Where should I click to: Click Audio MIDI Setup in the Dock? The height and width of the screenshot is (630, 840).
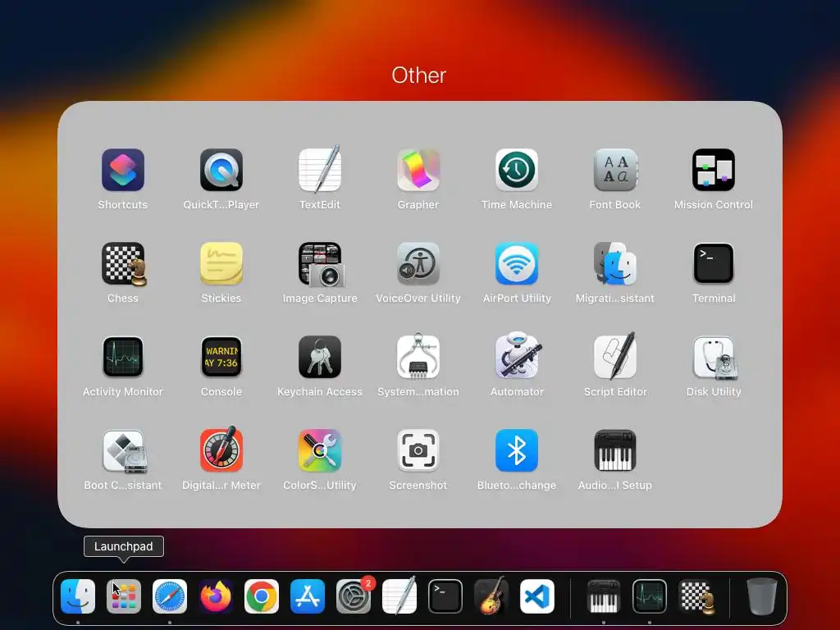point(604,596)
